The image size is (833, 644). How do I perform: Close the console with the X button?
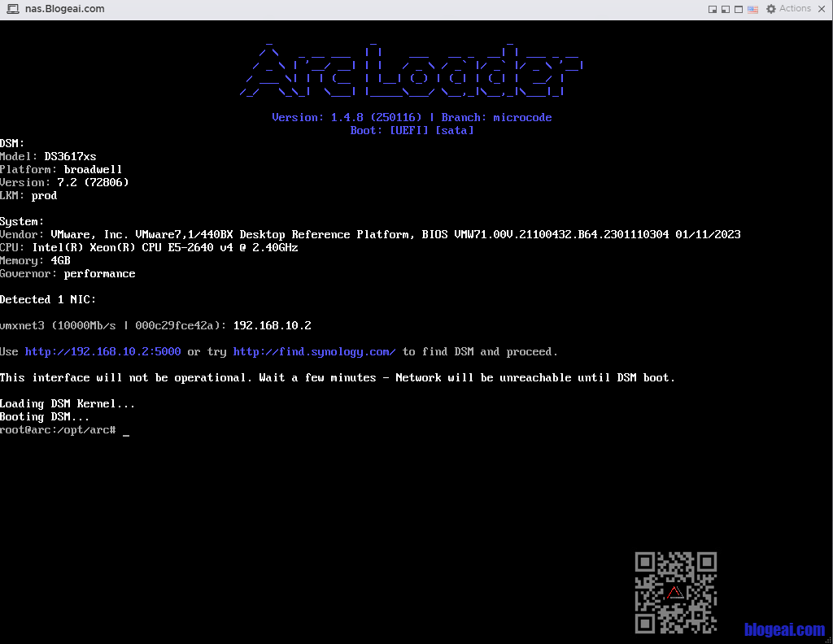[x=822, y=9]
